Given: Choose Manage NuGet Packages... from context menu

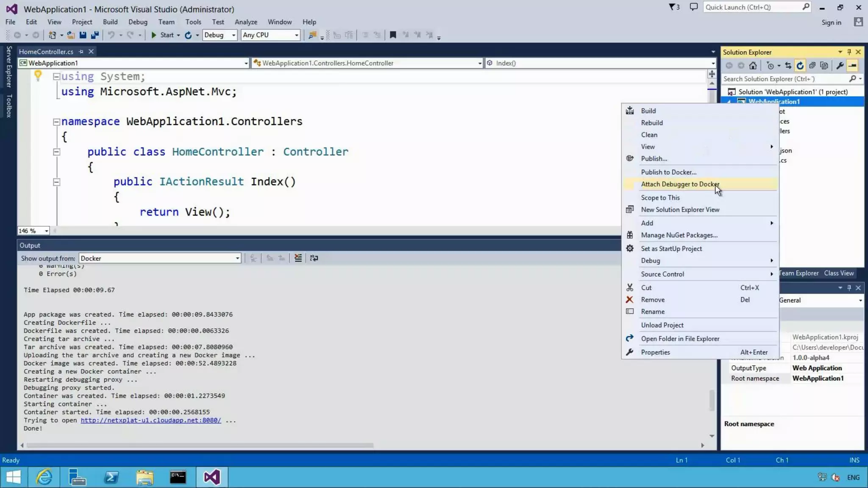Looking at the screenshot, I should [700, 235].
